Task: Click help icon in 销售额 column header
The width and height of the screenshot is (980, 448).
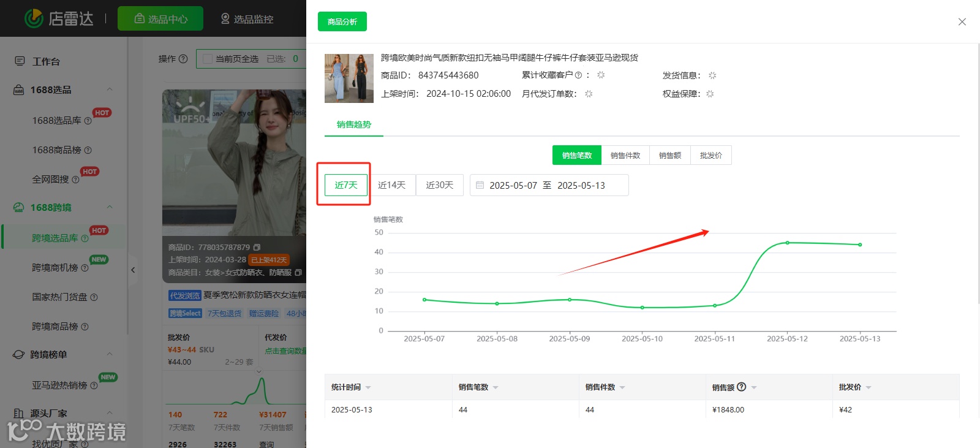Action: (x=742, y=387)
